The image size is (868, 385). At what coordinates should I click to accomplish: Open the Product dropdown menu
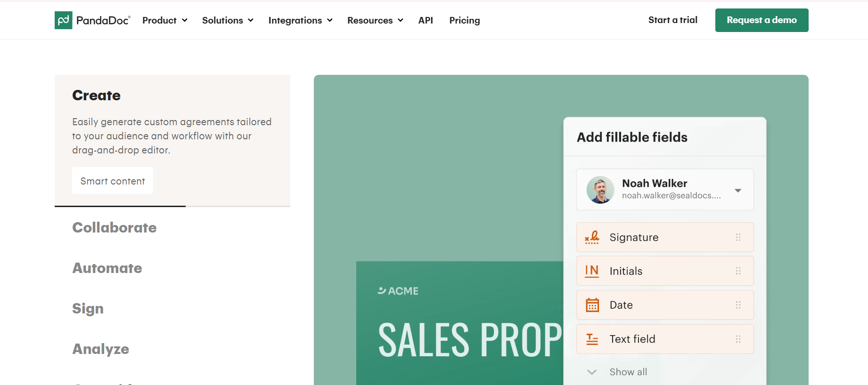tap(165, 20)
